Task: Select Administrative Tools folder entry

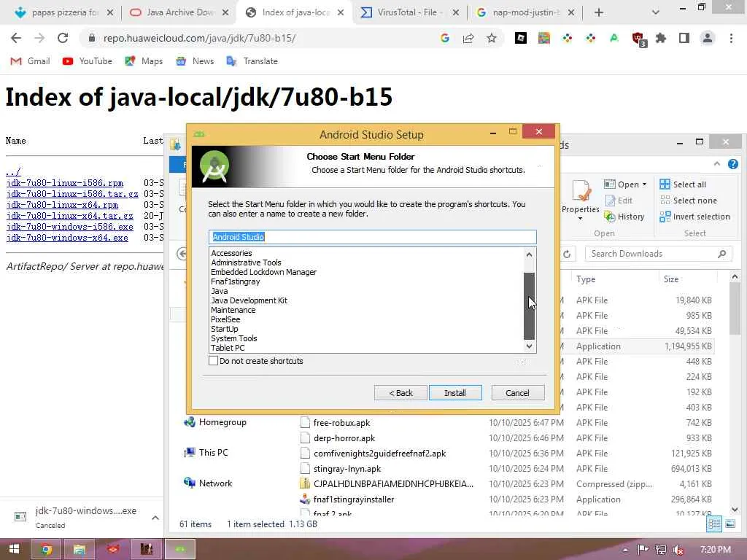Action: 246,262
